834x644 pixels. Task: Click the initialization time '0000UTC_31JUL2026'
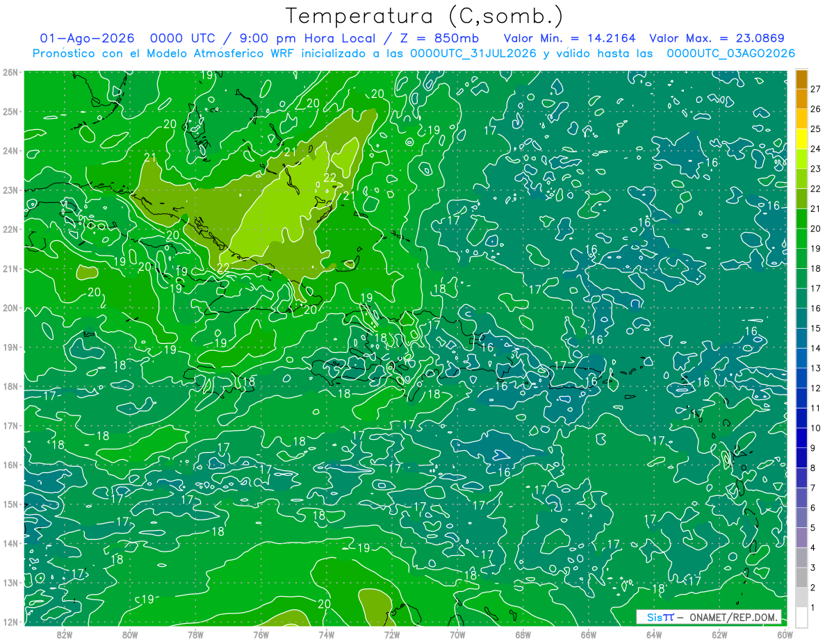tap(473, 53)
